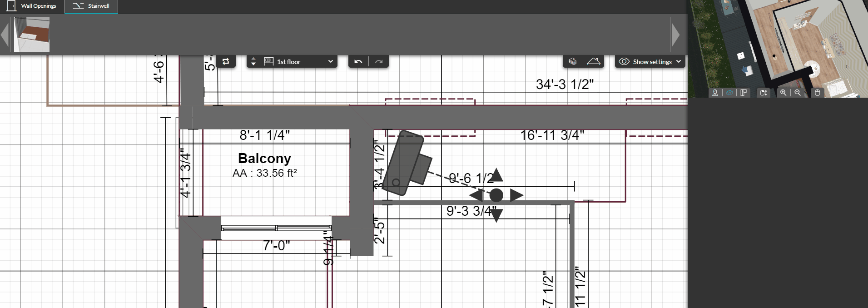Expand the Show settings menu

click(650, 61)
